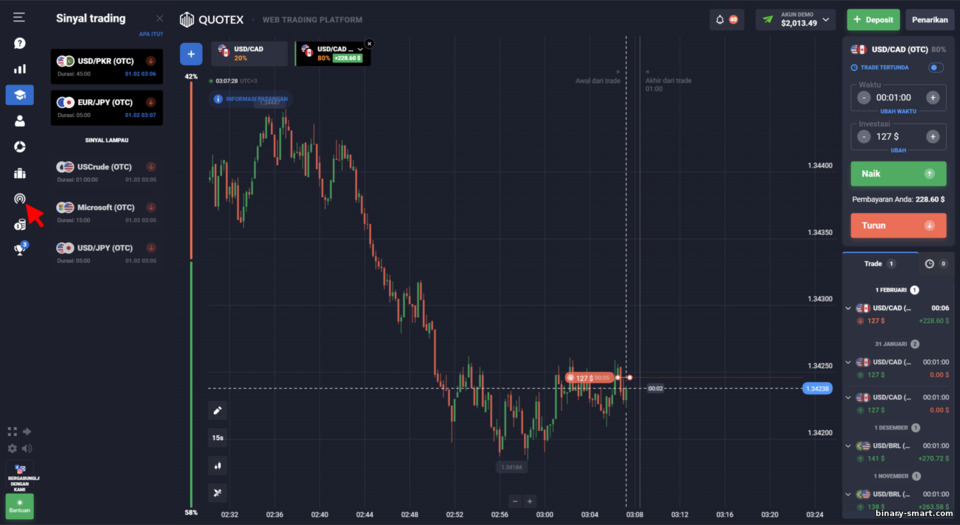Click UBAH link under Investasi
Image resolution: width=960 pixels, height=525 pixels.
(898, 151)
